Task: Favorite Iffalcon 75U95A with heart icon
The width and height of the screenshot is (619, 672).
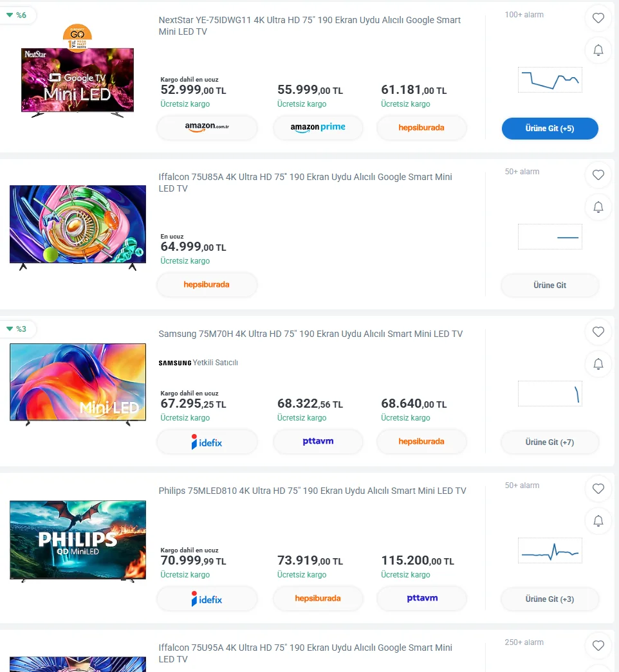Action: [x=598, y=646]
